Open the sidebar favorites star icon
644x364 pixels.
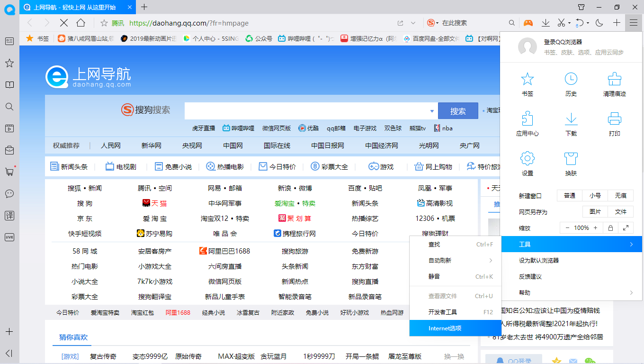tap(9, 63)
